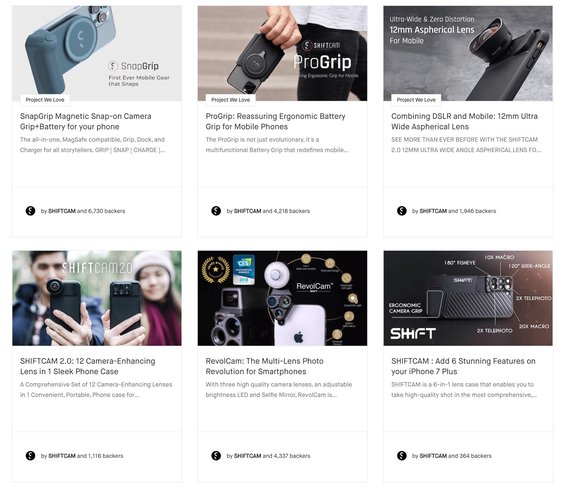
Task: Click creator avatar on SHIFTCAM 2.0 card
Action: (x=31, y=456)
